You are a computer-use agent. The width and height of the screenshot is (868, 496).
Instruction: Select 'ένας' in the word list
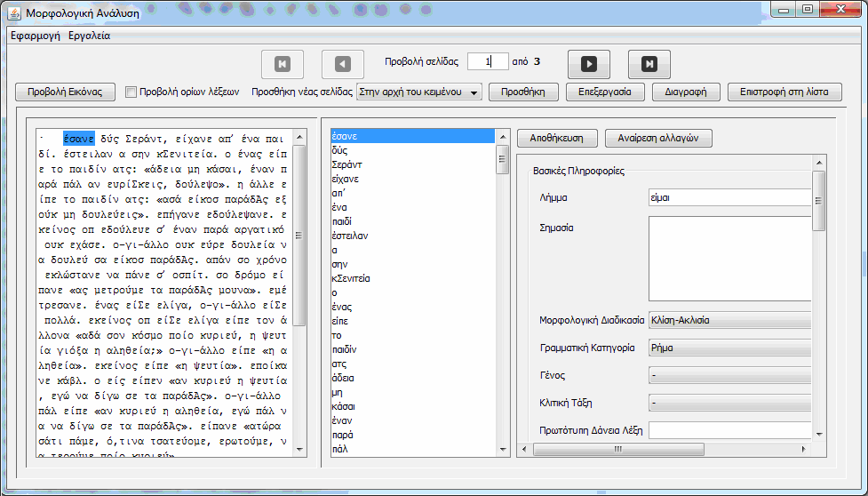pos(412,308)
